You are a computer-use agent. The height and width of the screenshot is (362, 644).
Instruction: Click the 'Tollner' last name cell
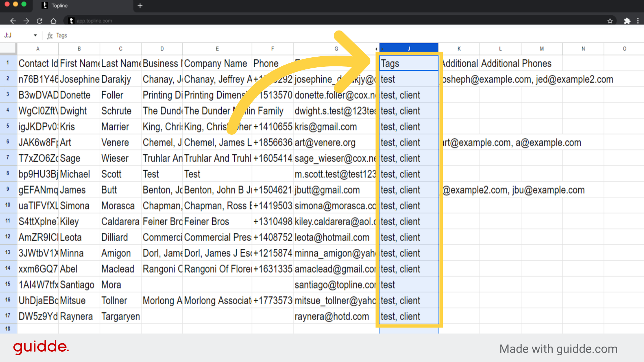[120, 300]
